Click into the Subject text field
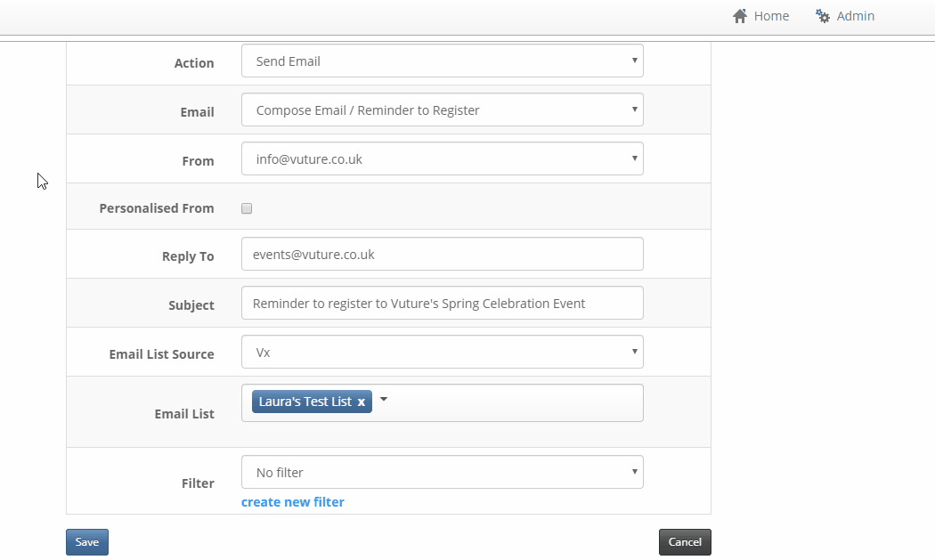The image size is (935, 560). coord(443,303)
